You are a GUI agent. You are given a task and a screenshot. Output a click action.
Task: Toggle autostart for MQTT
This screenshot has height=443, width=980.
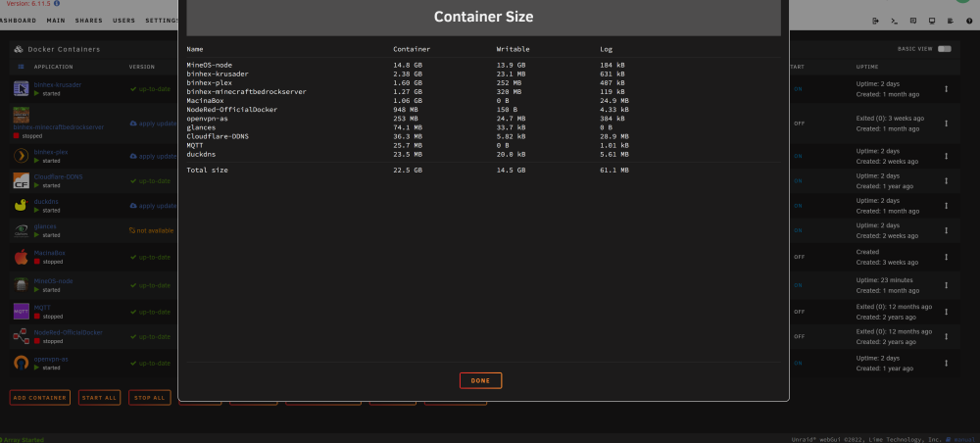coord(799,311)
